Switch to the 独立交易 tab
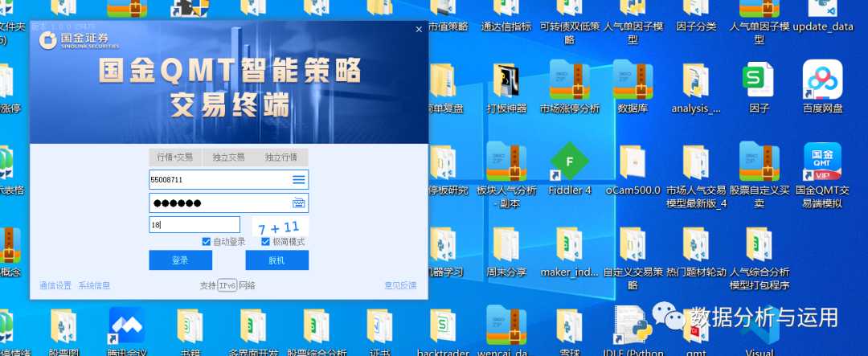This screenshot has height=356, width=868. 228,158
